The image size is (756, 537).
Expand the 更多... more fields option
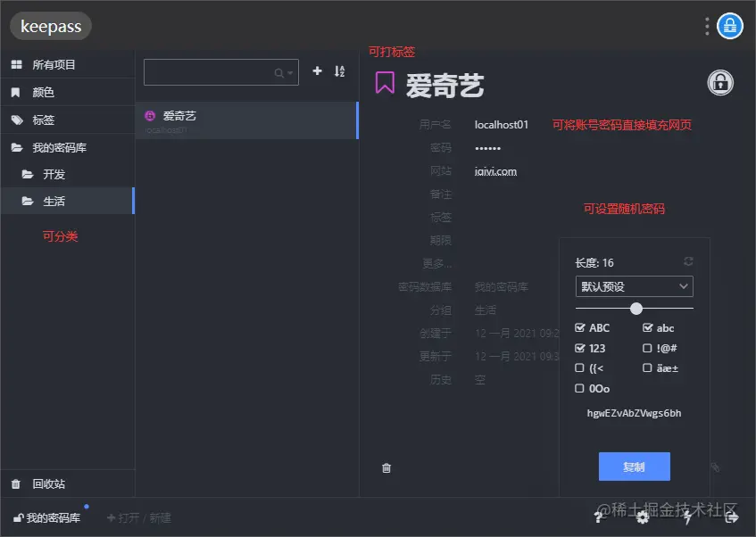point(436,263)
